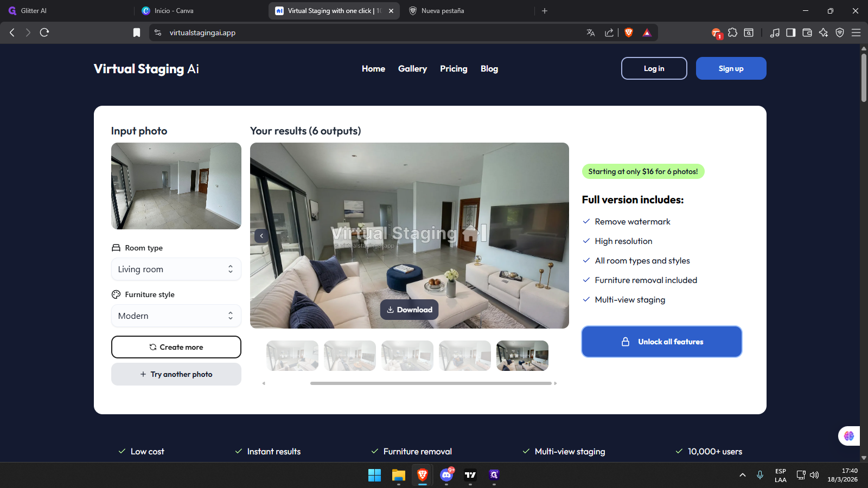Toggle the browser sidebar panel
This screenshot has height=488, width=868.
790,33
